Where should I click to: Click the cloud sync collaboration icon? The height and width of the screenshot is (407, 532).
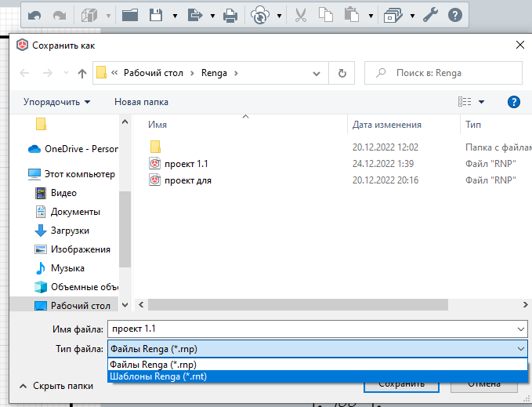260,15
